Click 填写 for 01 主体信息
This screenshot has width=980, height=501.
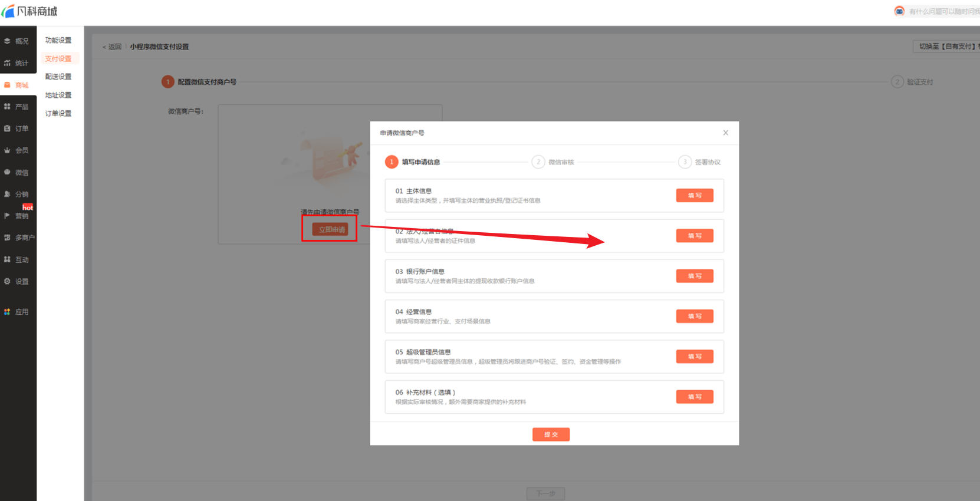click(x=695, y=195)
